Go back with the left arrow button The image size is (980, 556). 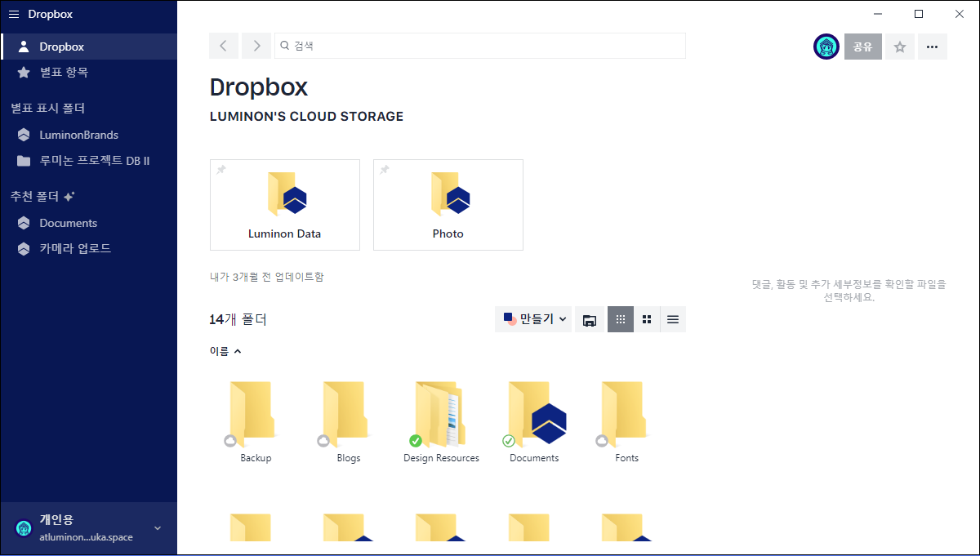tap(224, 46)
